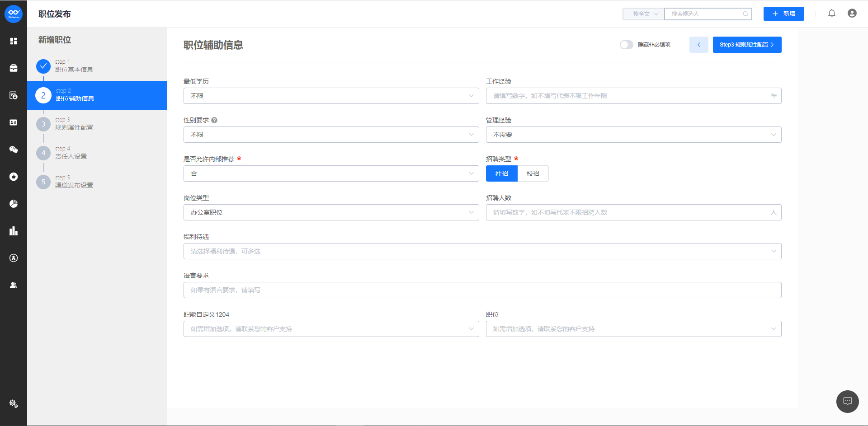This screenshot has height=426, width=868.
Task: Open the dashboard grid icon in sidebar
Action: coord(14,41)
